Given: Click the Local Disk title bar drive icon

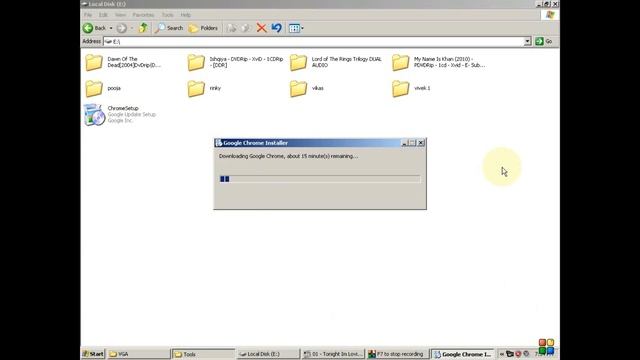Looking at the screenshot, I should coord(84,4).
